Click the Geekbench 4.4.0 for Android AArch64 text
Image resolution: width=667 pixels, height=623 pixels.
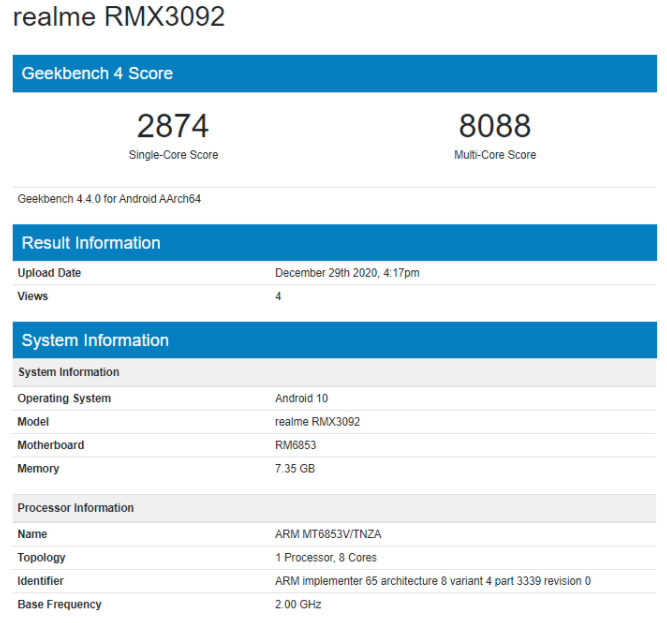tap(109, 199)
